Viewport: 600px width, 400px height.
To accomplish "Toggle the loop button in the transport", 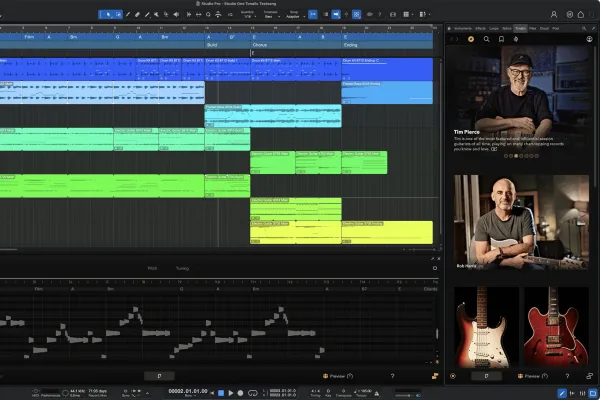I will coord(253,393).
